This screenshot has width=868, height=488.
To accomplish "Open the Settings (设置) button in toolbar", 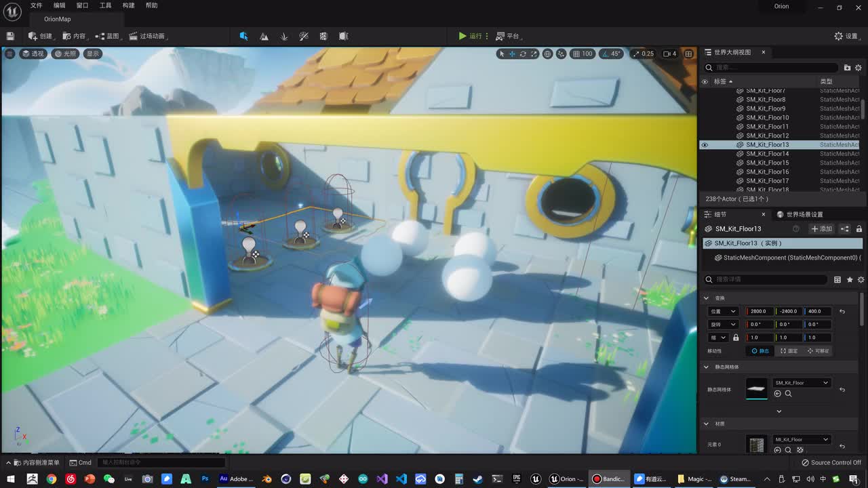I will click(x=846, y=36).
